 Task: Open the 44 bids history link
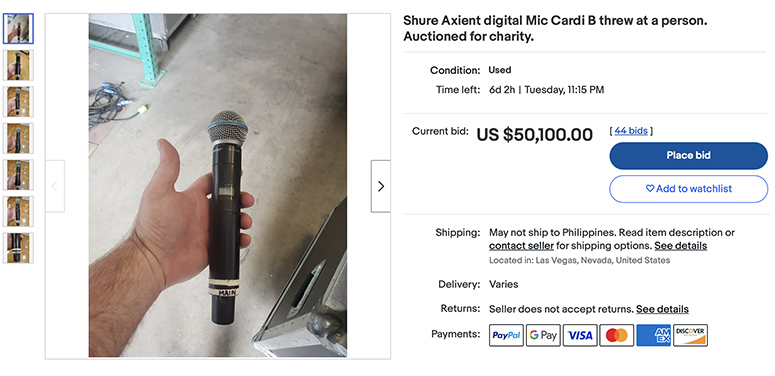coord(631,130)
